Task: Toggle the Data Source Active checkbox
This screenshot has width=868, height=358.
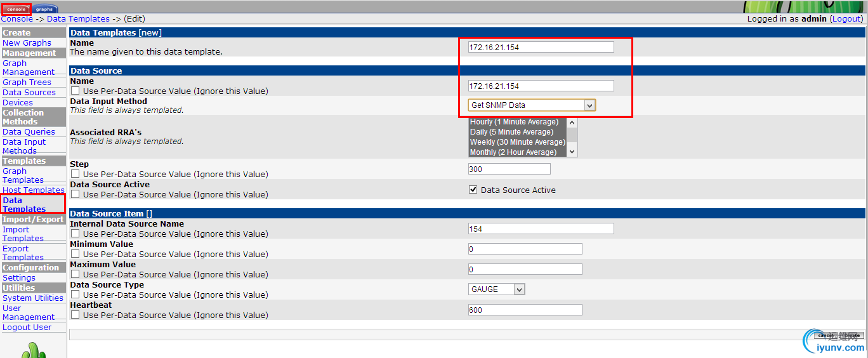Action: click(x=473, y=190)
